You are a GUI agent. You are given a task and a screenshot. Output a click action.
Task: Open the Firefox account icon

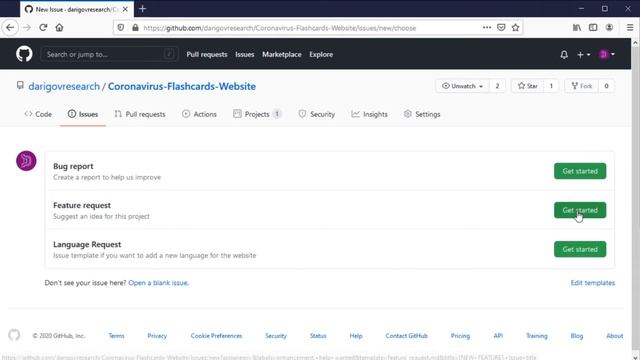click(x=609, y=27)
